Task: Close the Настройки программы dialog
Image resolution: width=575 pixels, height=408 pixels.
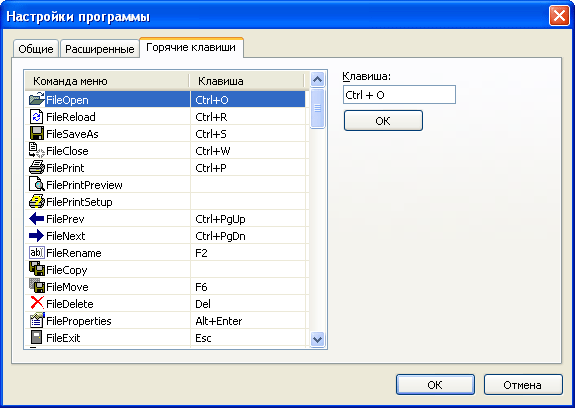Action: point(559,16)
